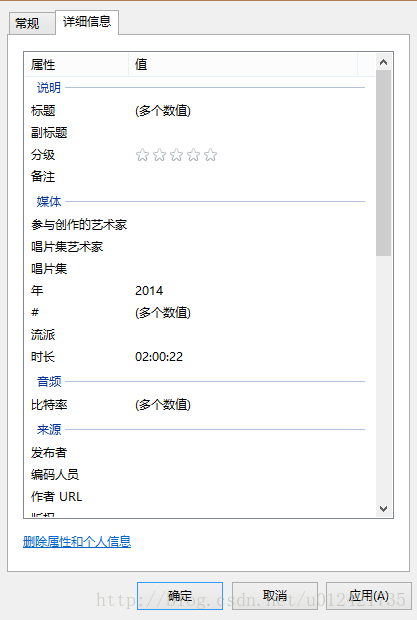
Task: Click the 年 value 2014
Action: click(x=149, y=291)
